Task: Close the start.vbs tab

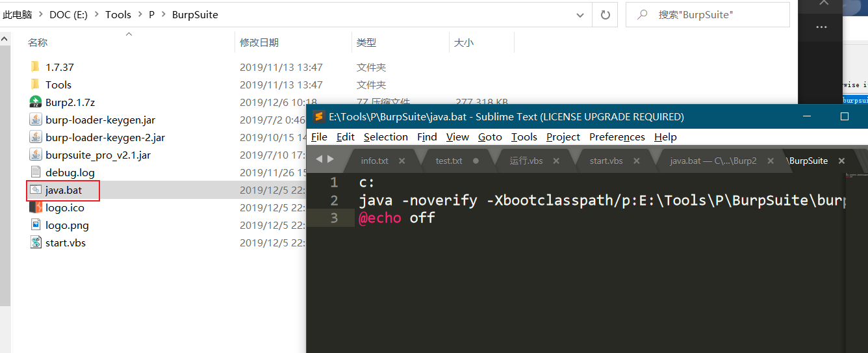Action: [x=637, y=161]
